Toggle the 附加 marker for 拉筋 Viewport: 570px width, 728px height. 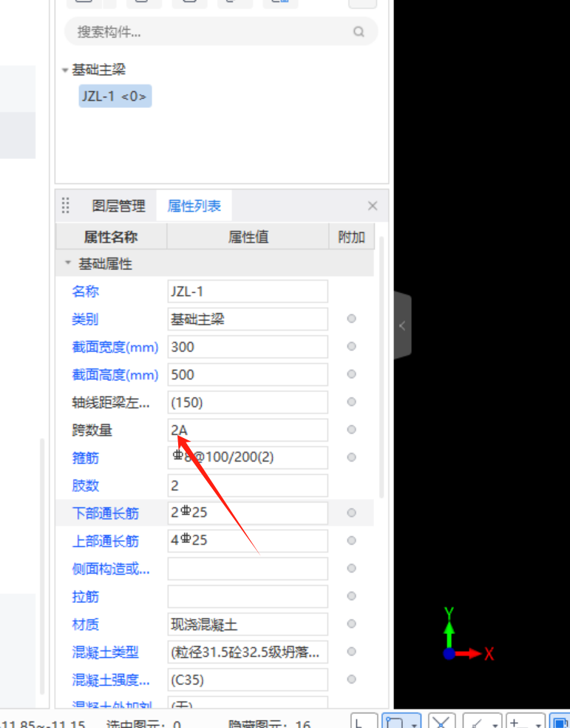[352, 596]
